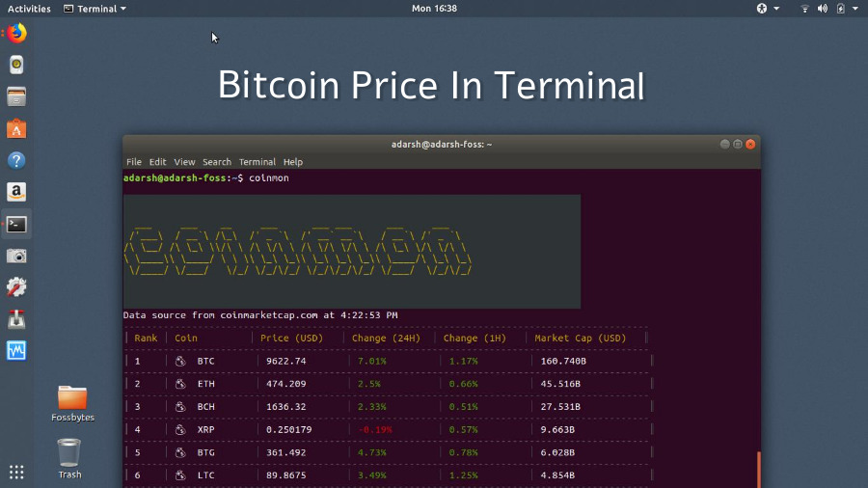Click the coin icon in BTC row
Screen dimensions: 868x488
[x=180, y=361]
